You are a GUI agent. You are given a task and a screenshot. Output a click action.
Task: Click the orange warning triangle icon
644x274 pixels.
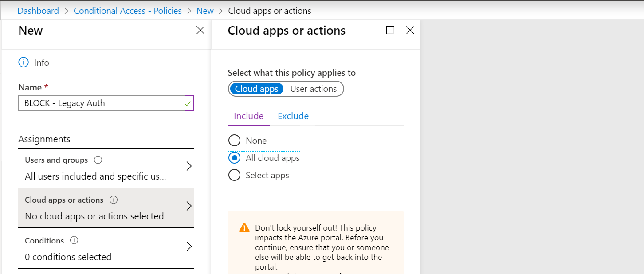[x=244, y=228]
